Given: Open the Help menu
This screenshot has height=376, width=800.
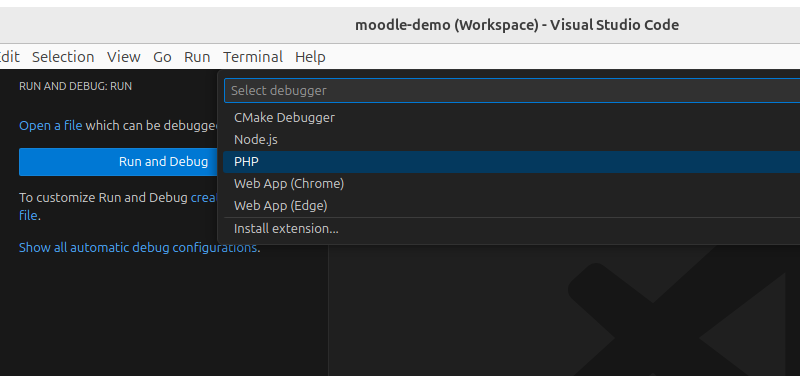Looking at the screenshot, I should click(310, 57).
